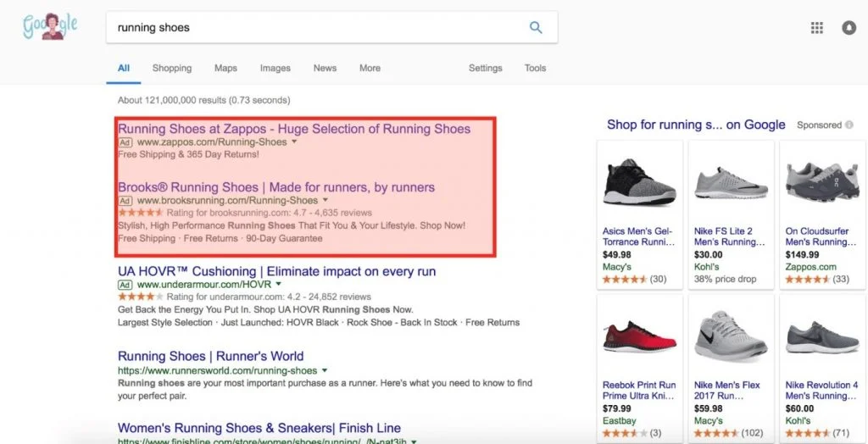Click the search magnifier icon

point(536,27)
